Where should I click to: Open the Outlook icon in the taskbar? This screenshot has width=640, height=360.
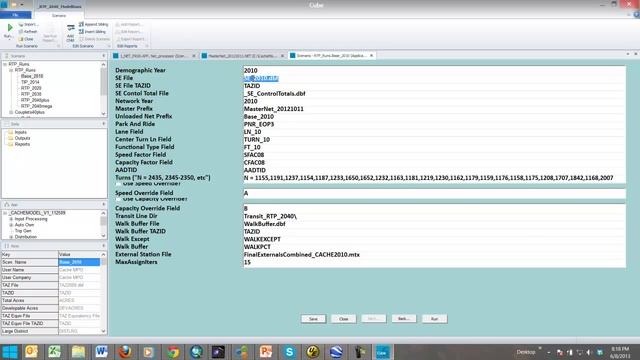(31, 352)
